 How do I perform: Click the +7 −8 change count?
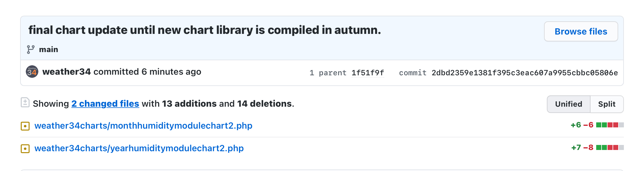point(582,148)
